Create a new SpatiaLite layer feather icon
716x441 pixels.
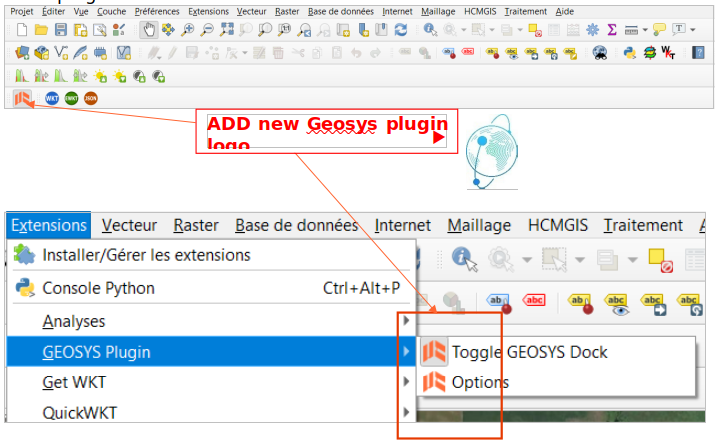[80, 53]
